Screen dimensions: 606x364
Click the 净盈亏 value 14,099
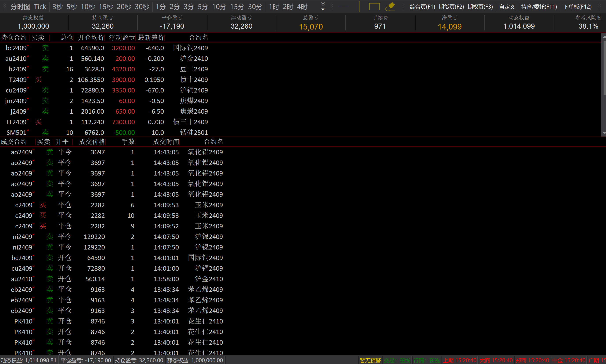449,26
